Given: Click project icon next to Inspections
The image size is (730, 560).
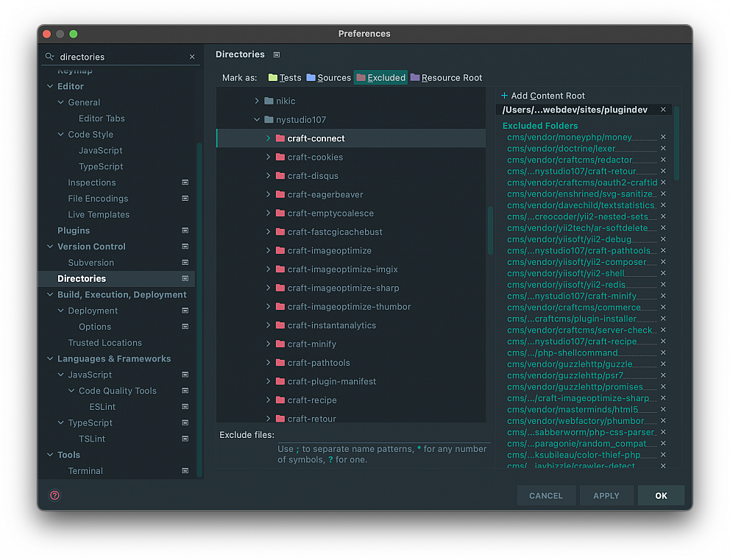Looking at the screenshot, I should (x=185, y=182).
